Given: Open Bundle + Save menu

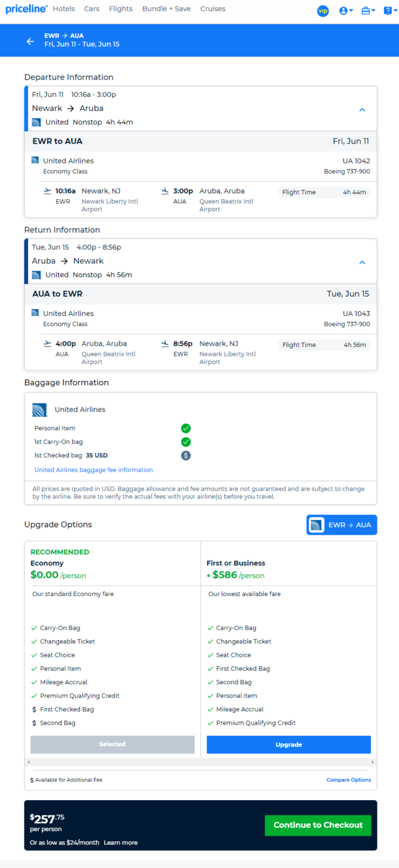Looking at the screenshot, I should [x=167, y=9].
